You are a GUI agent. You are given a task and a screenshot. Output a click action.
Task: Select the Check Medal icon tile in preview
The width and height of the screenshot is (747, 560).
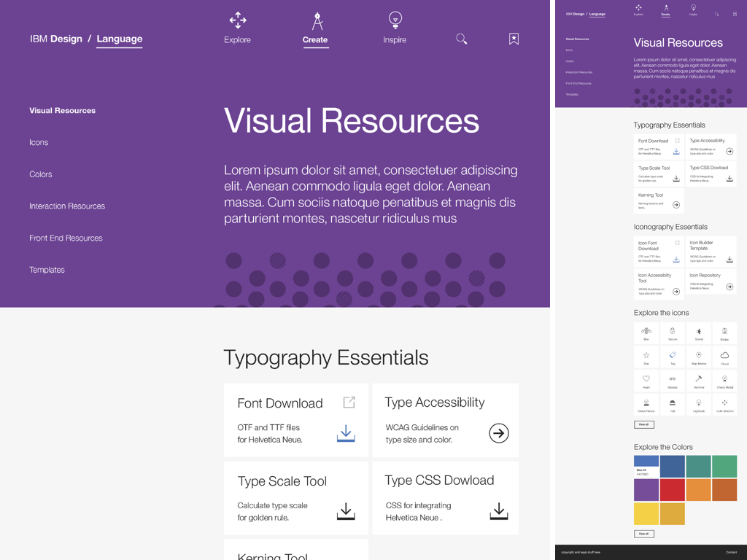coord(724,381)
